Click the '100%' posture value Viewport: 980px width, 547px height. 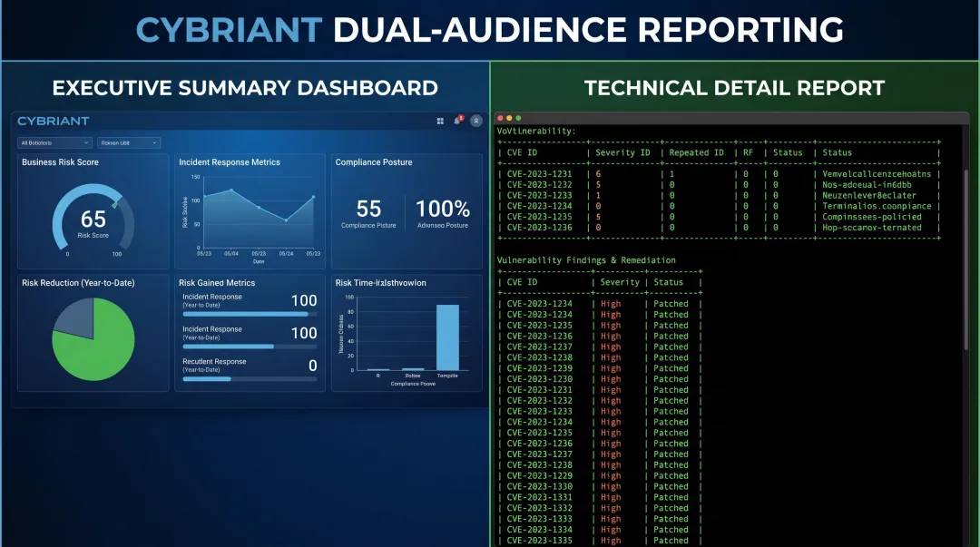(x=443, y=208)
